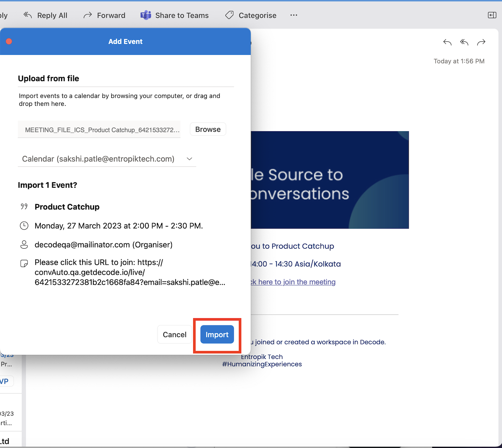Image resolution: width=502 pixels, height=448 pixels.
Task: Open the link to join the meeting
Action: click(294, 282)
